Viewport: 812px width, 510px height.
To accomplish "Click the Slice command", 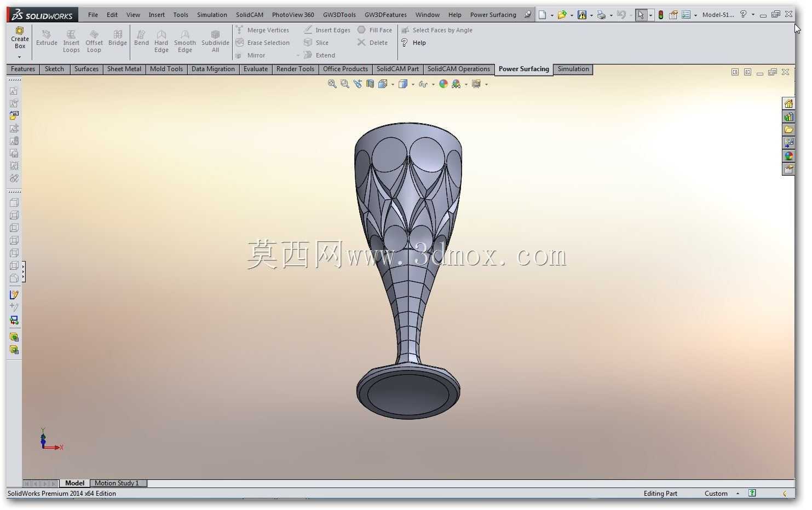I will (x=316, y=43).
